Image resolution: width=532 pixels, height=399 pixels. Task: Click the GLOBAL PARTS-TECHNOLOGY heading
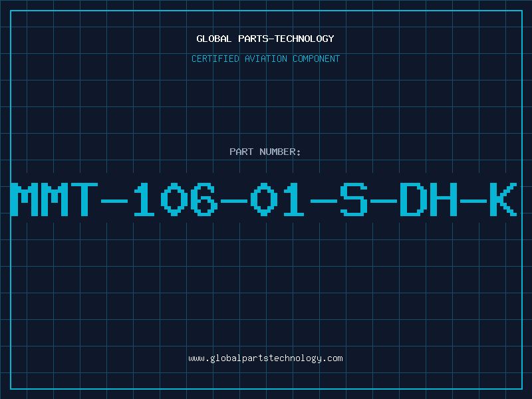[x=265, y=39]
